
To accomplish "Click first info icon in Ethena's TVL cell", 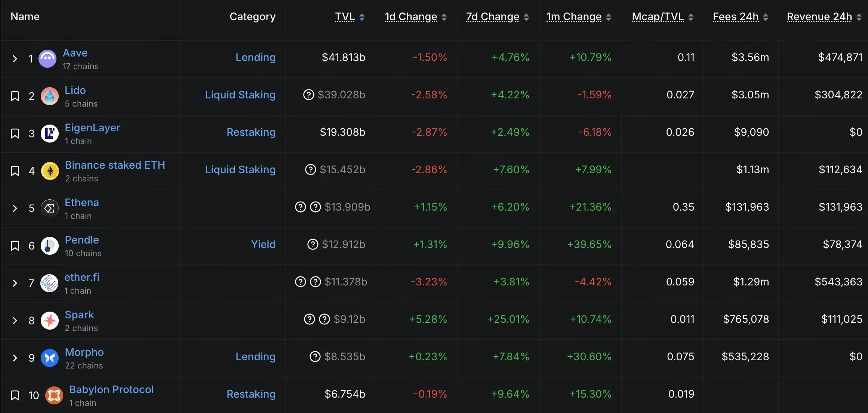I will click(301, 207).
